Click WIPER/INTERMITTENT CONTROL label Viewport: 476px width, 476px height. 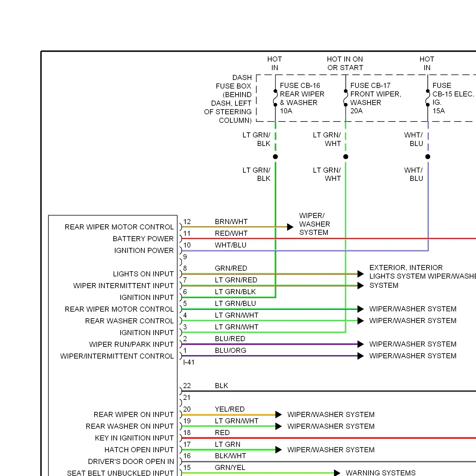point(117,356)
